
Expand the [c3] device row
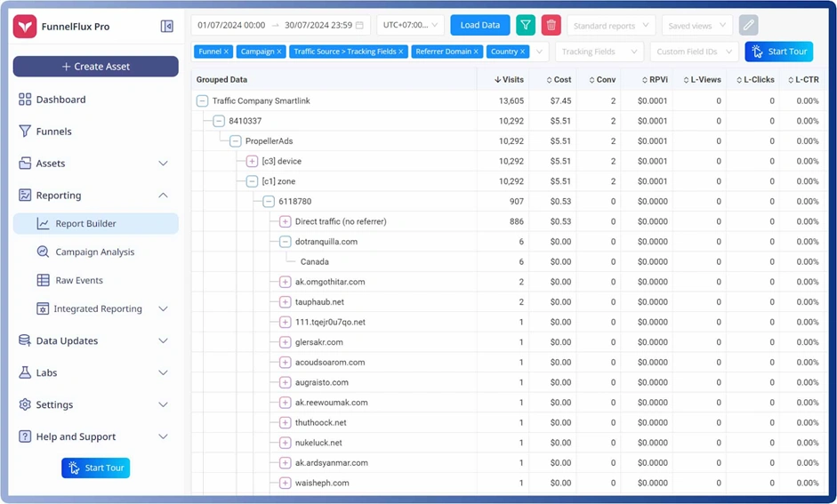click(x=252, y=162)
